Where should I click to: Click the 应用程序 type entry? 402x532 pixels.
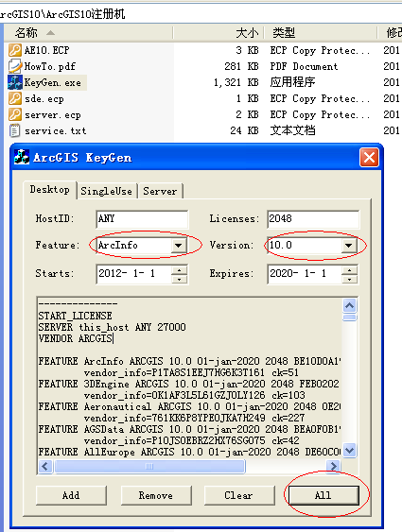pos(292,82)
